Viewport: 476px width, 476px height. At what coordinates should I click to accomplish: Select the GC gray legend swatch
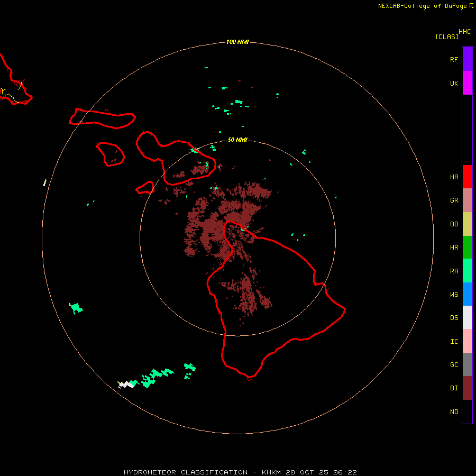pyautogui.click(x=467, y=364)
